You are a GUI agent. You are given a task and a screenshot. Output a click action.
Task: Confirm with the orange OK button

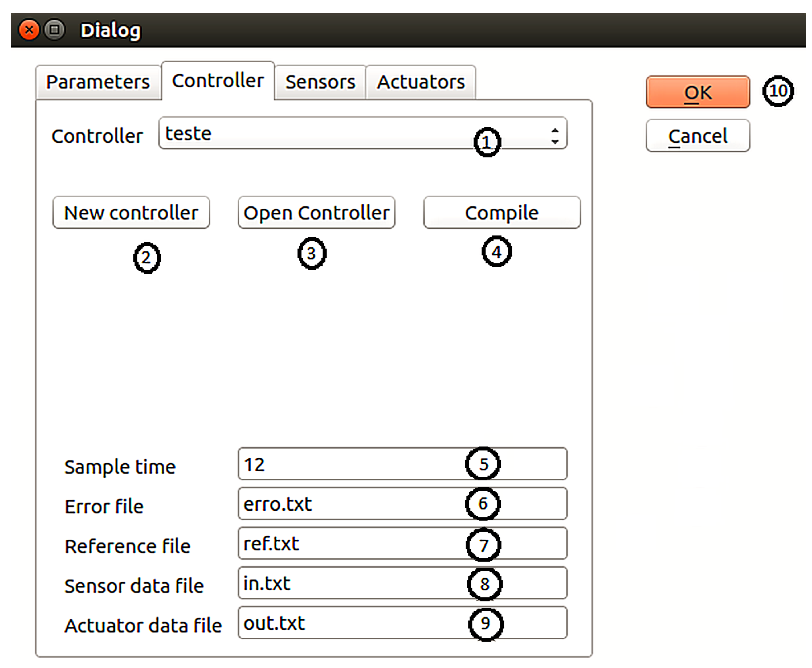[x=697, y=92]
